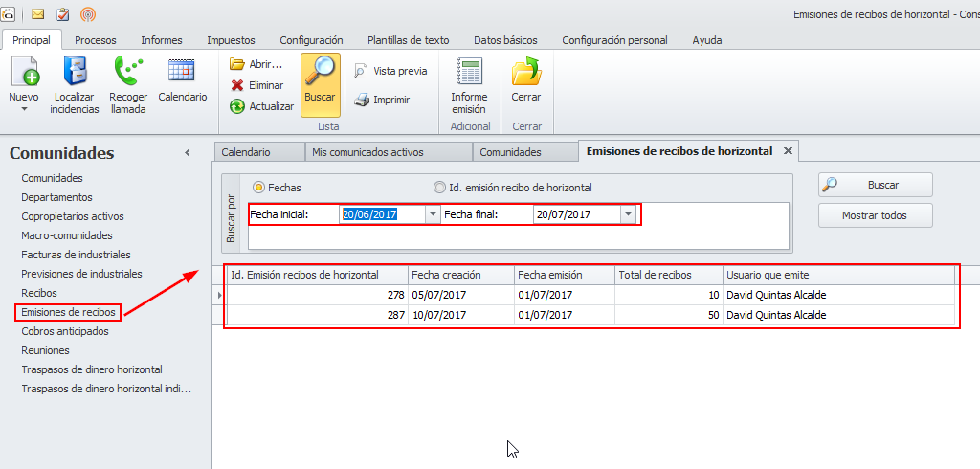Sort by Total de recibos column header

(x=668, y=275)
